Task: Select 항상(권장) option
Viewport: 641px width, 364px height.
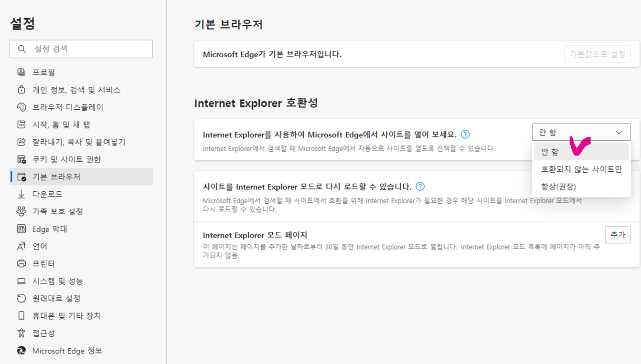Action: click(581, 187)
